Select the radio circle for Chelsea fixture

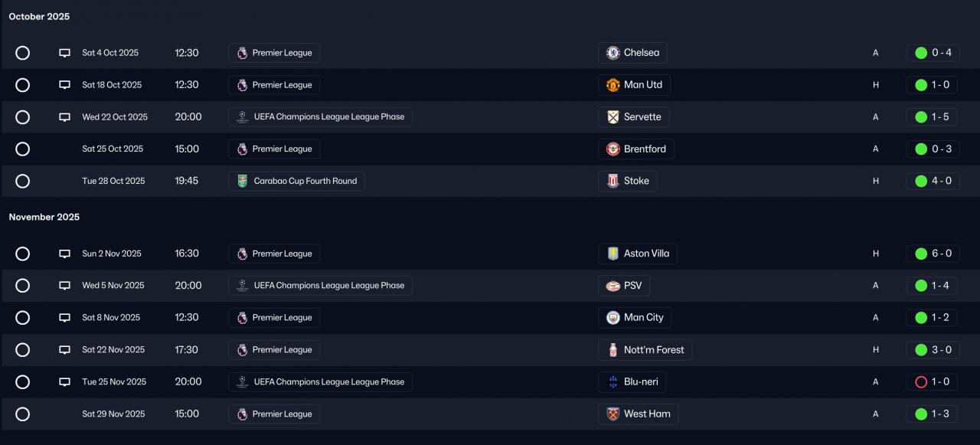23,53
